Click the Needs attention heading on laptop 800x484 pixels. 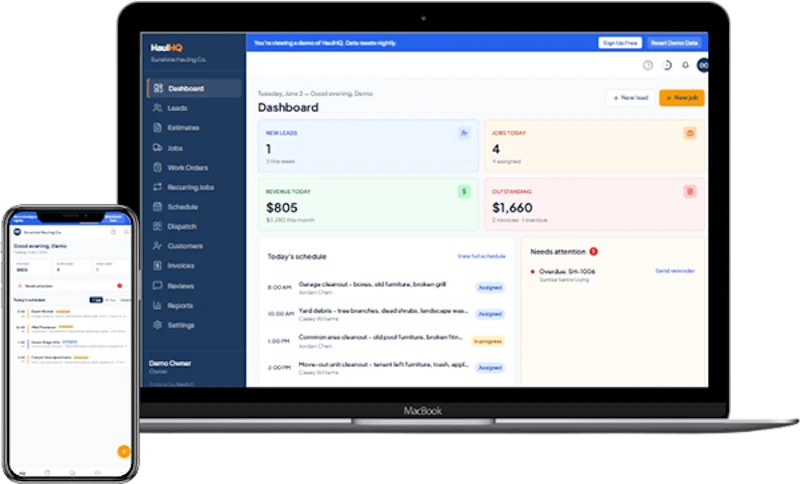(558, 251)
